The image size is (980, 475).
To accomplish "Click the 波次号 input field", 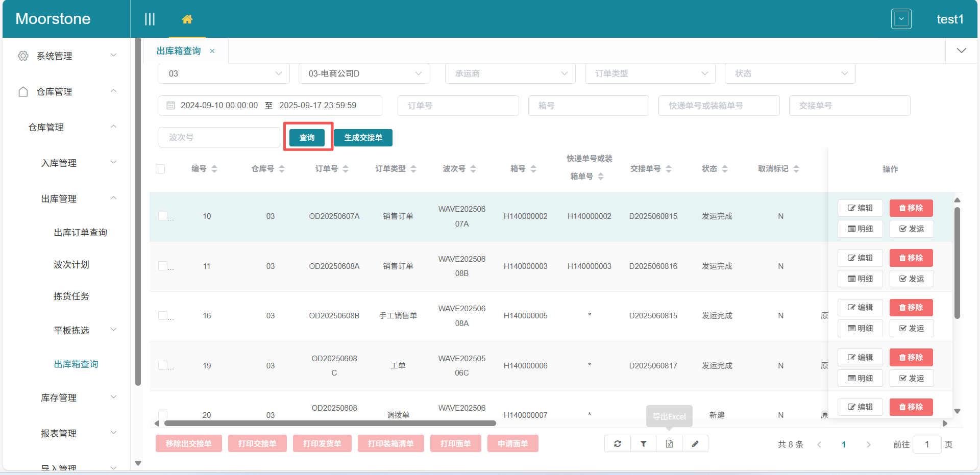I will [x=218, y=137].
